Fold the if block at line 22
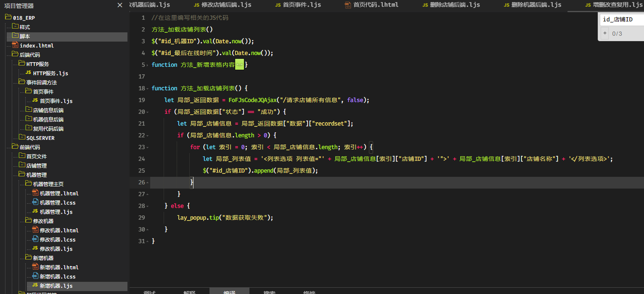This screenshot has height=294, width=644. click(x=147, y=136)
